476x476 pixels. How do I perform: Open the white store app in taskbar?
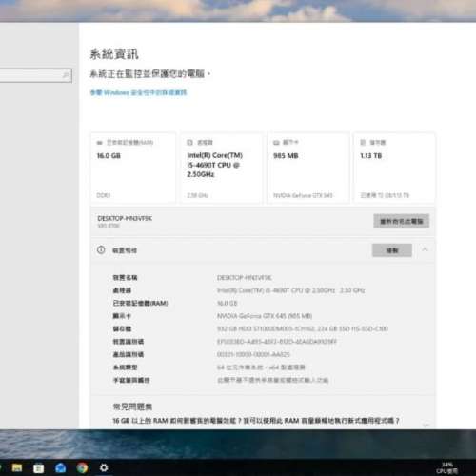coord(39,468)
